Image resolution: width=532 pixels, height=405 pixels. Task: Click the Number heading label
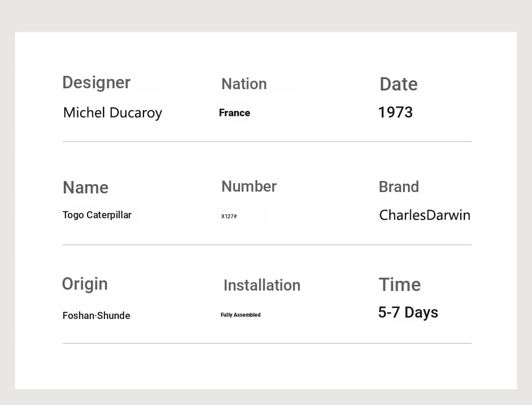click(249, 186)
